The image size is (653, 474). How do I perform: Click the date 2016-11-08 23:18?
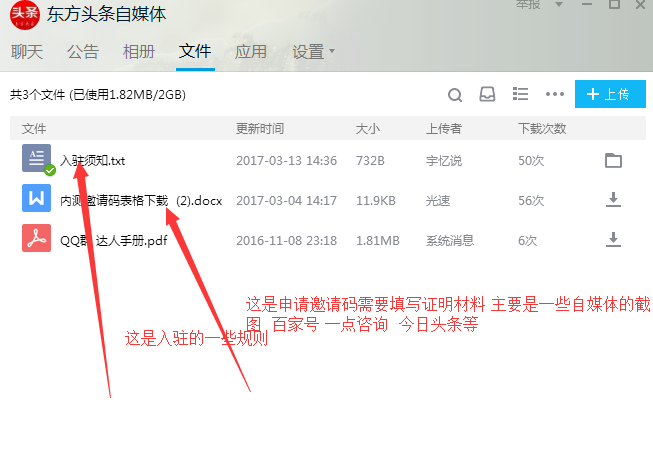287,240
